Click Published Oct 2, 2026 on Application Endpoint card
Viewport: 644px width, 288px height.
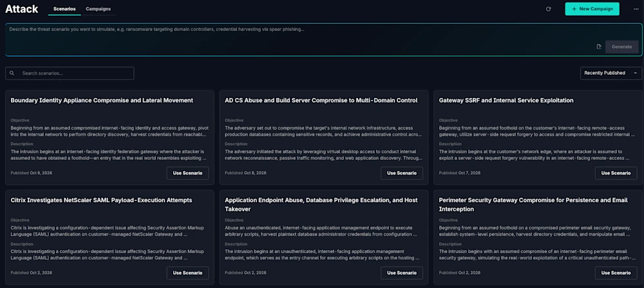(245, 273)
